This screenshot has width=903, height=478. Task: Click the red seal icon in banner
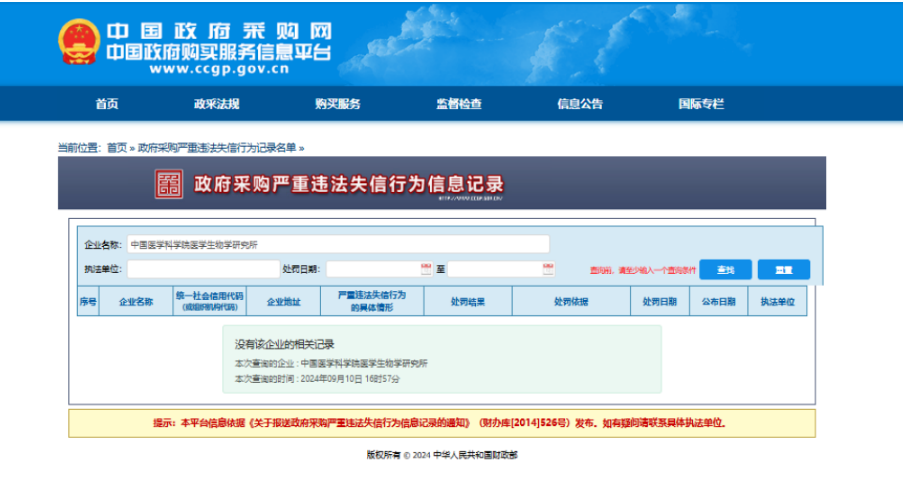point(169,184)
